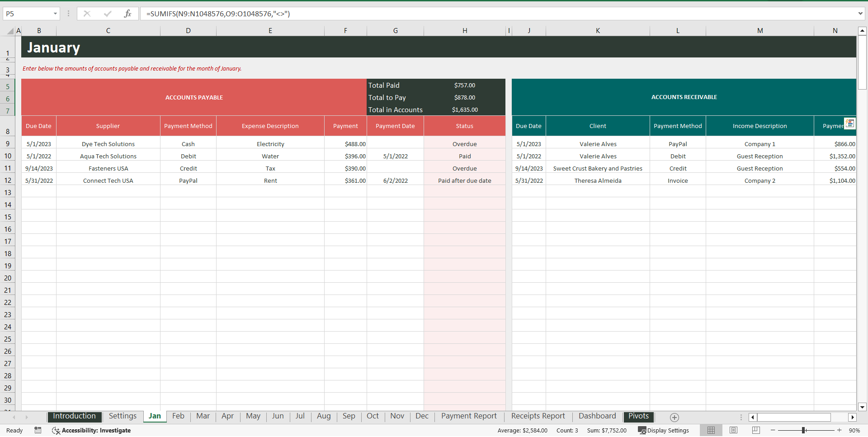Image resolution: width=868 pixels, height=437 pixels.
Task: Expand the formula bar chevron
Action: tap(860, 14)
